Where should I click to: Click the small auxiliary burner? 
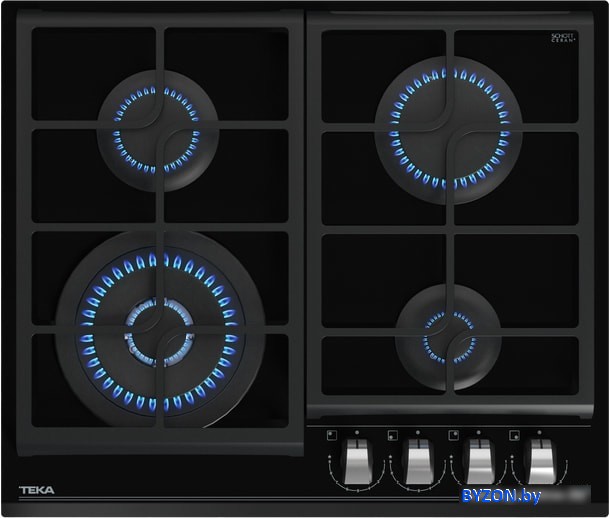coord(448,337)
